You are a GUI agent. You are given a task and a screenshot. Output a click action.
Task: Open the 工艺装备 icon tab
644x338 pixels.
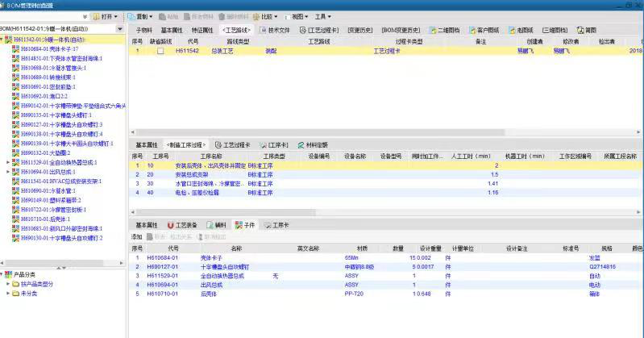point(182,225)
